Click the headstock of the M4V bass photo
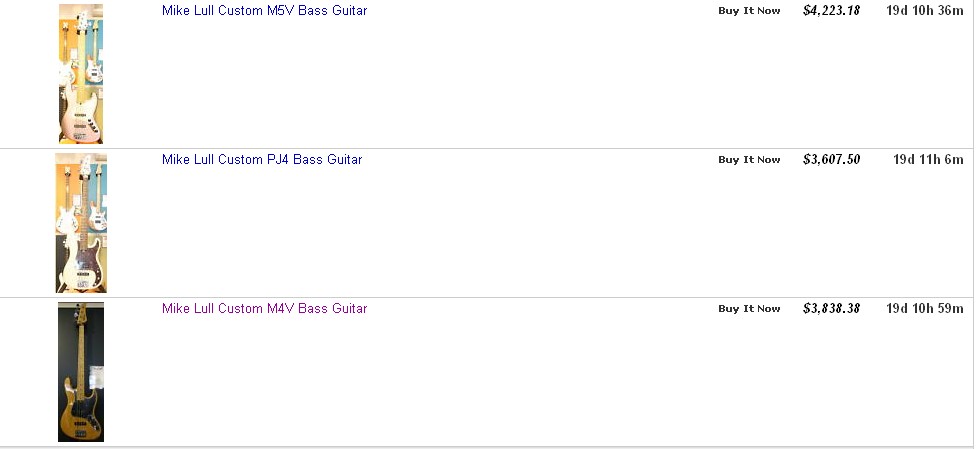Image resolution: width=976 pixels, height=449 pixels. 81,311
